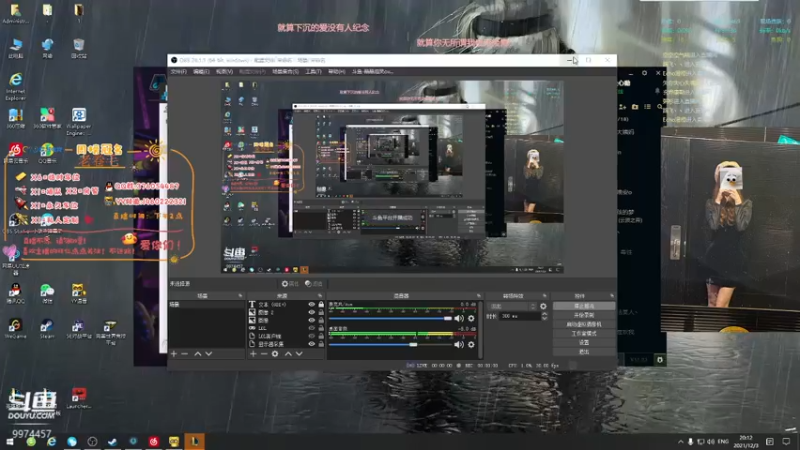The image size is (800, 450).
Task: Pop out the Controls dock panel icon
Action: [612, 295]
